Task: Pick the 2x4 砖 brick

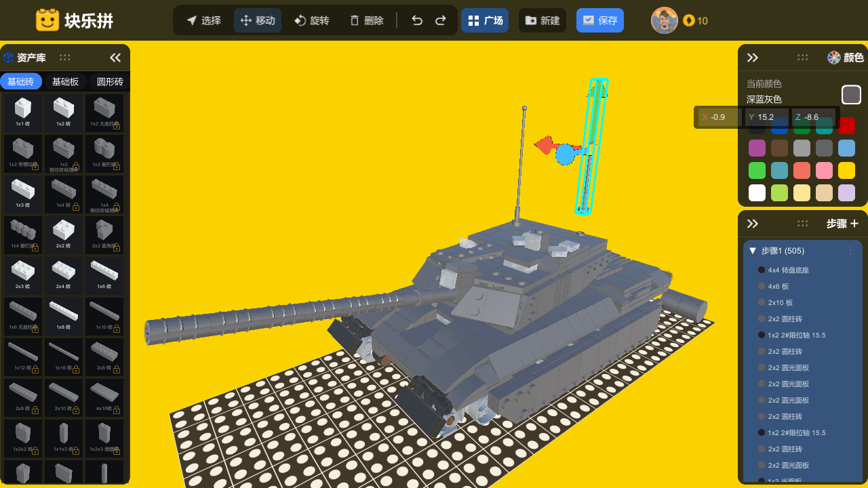Action: click(64, 275)
